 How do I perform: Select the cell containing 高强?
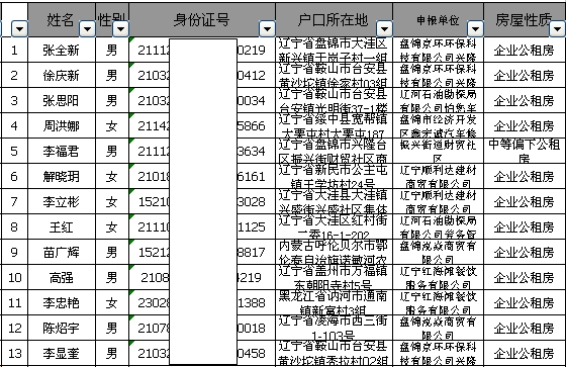(x=61, y=277)
